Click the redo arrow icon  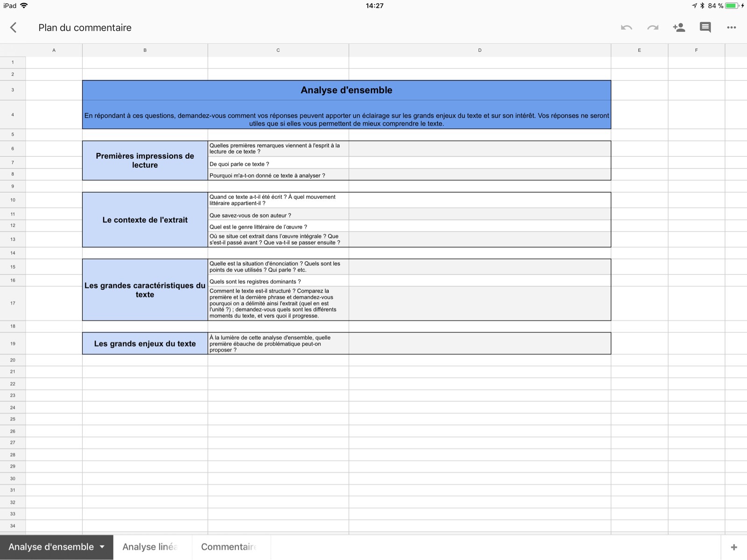coord(653,28)
